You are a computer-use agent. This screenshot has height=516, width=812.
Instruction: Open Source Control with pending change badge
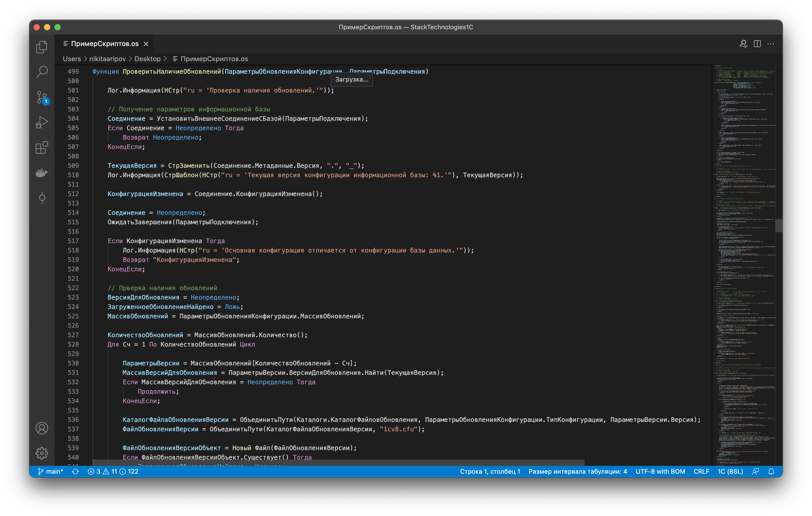[42, 97]
